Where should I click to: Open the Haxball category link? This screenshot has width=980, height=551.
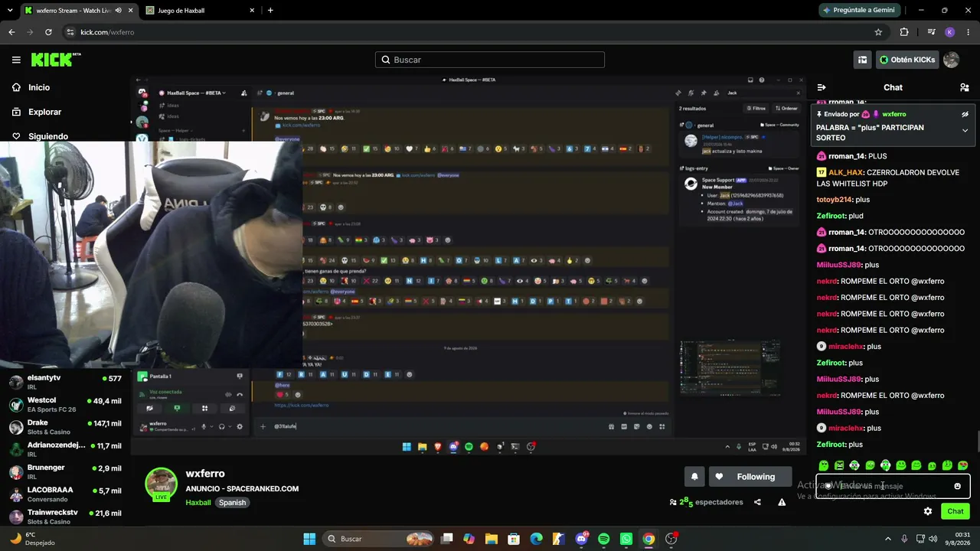point(198,503)
